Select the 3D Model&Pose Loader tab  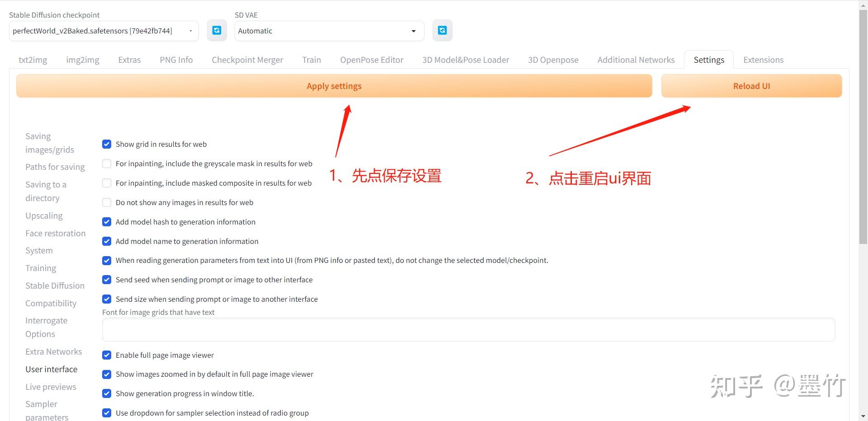point(466,60)
